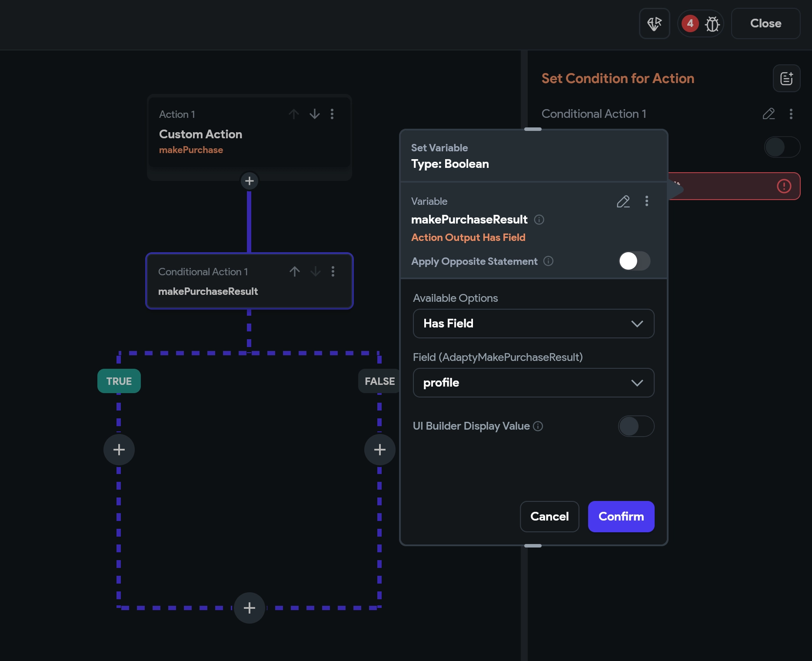
Task: Edit the makePurchaseResult variable pencil icon
Action: coord(623,201)
